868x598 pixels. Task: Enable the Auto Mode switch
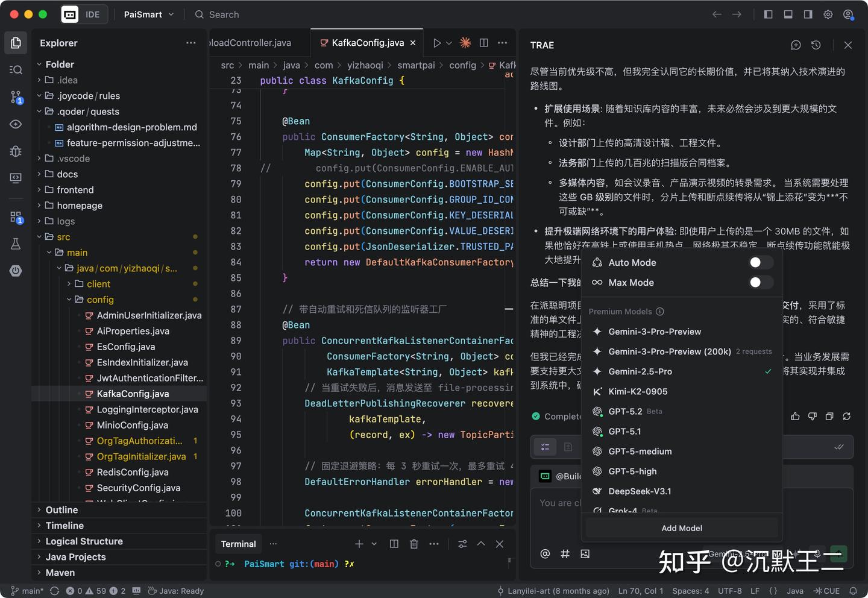761,262
